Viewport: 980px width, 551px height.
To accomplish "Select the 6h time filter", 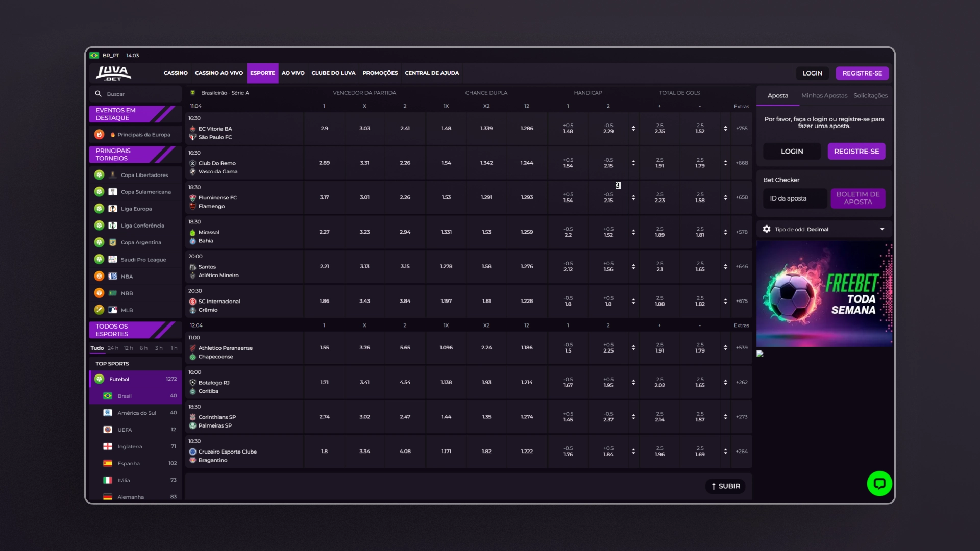I will click(x=143, y=348).
